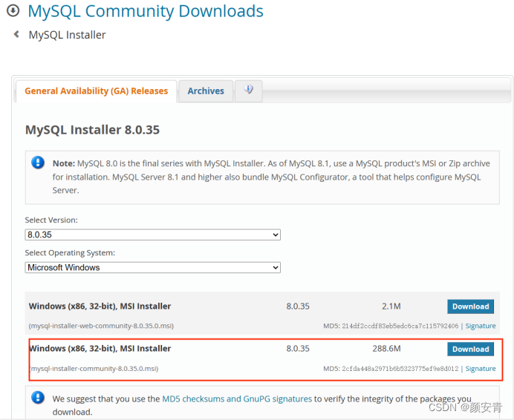Click filename mysql-installer-community-8.0.35.0.msi

(94, 369)
